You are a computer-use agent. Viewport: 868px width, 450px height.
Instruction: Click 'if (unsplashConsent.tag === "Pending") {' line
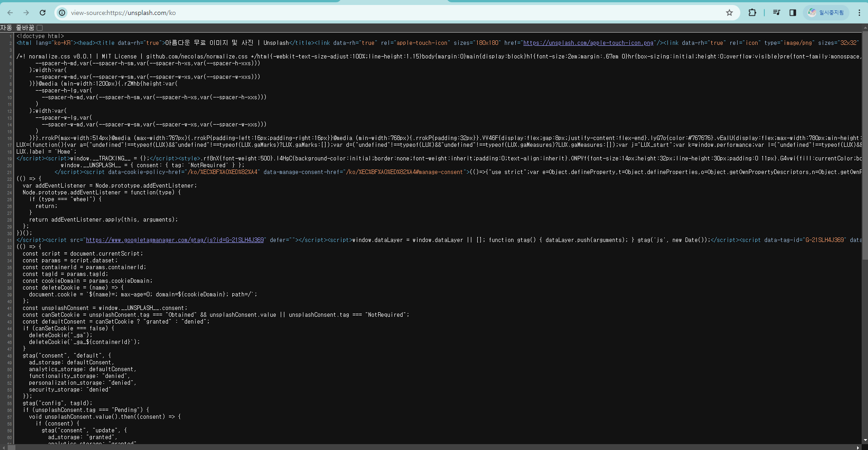point(86,410)
